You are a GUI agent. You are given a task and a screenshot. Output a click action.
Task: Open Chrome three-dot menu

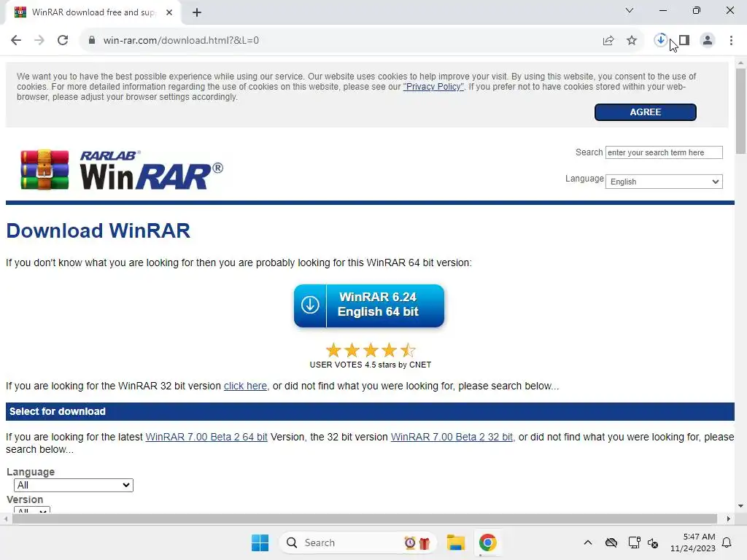coord(731,41)
